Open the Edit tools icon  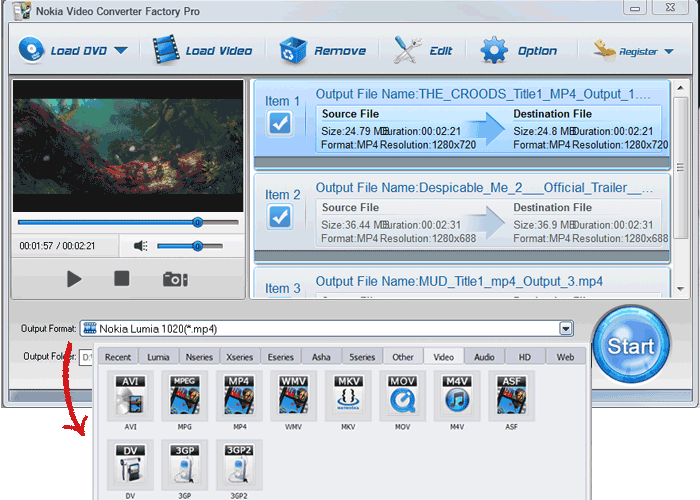coord(408,50)
